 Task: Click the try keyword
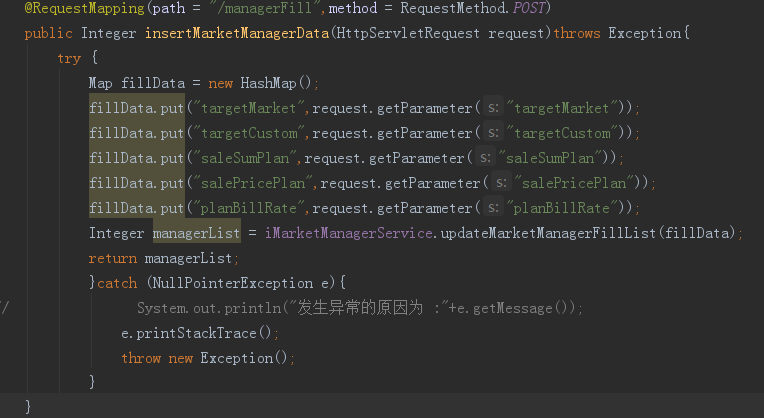point(69,58)
